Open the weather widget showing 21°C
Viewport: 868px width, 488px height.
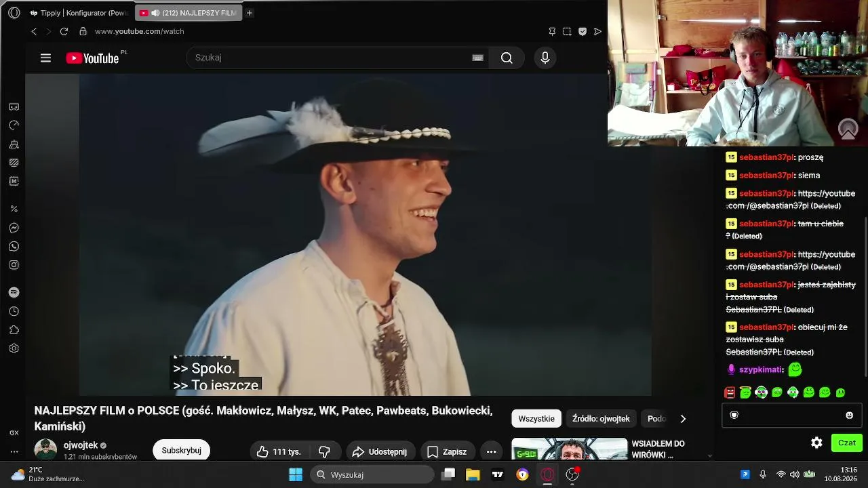pos(47,474)
